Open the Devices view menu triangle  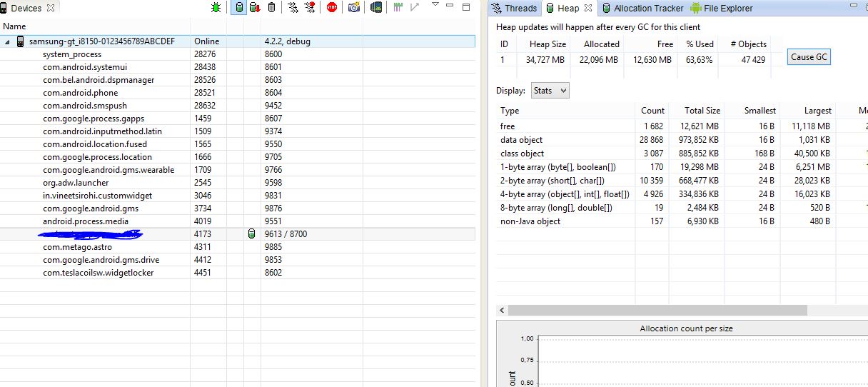[x=435, y=5]
